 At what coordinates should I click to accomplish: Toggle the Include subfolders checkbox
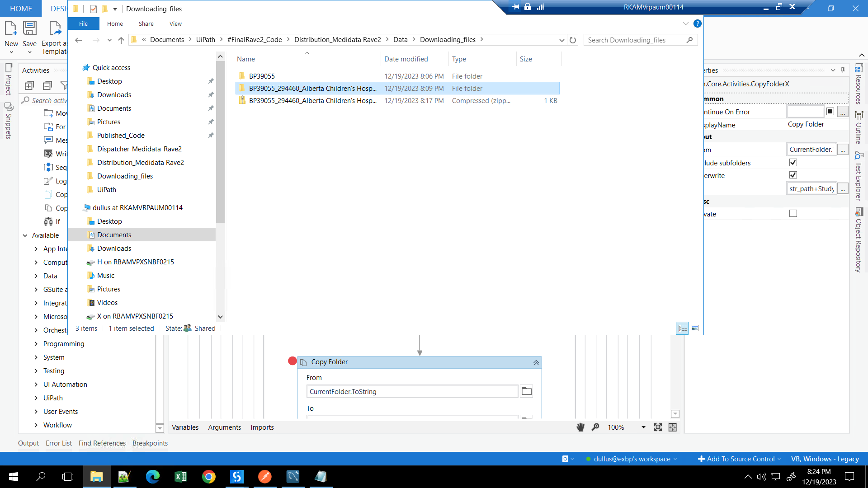(x=793, y=163)
